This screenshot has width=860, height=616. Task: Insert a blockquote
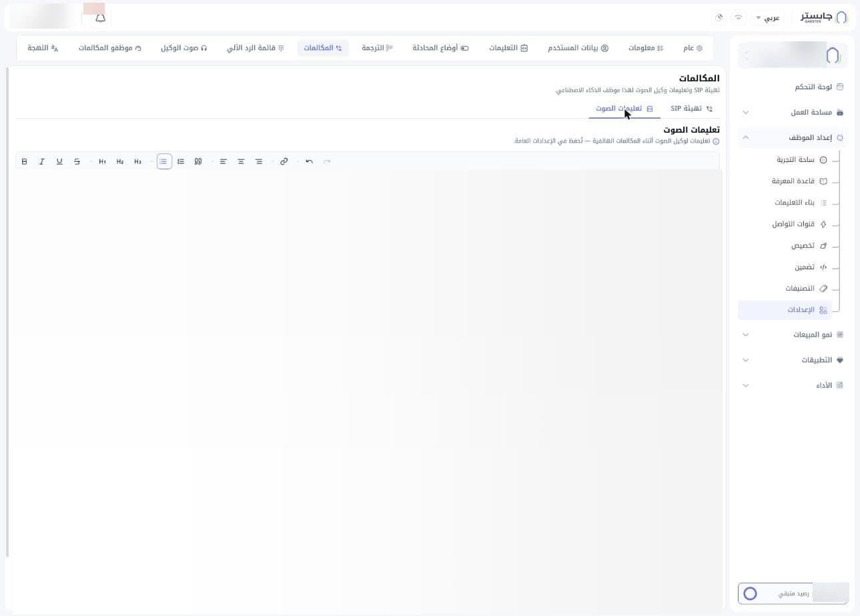(198, 161)
